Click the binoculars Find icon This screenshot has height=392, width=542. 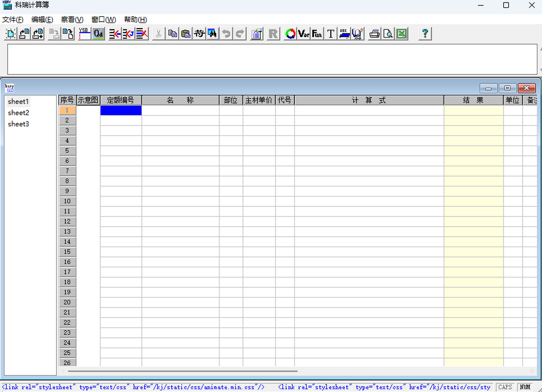pos(213,33)
